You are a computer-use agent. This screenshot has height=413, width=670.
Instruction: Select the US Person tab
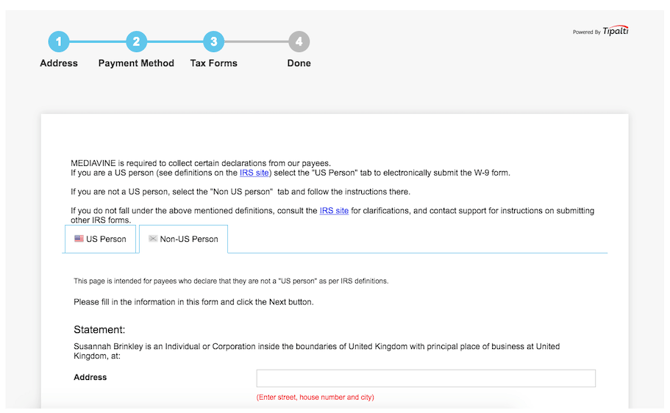pyautogui.click(x=100, y=239)
